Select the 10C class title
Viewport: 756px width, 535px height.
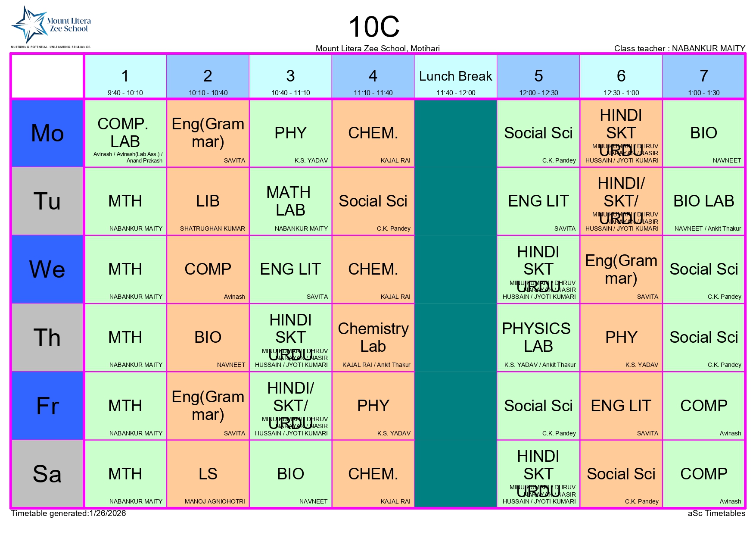coord(374,27)
